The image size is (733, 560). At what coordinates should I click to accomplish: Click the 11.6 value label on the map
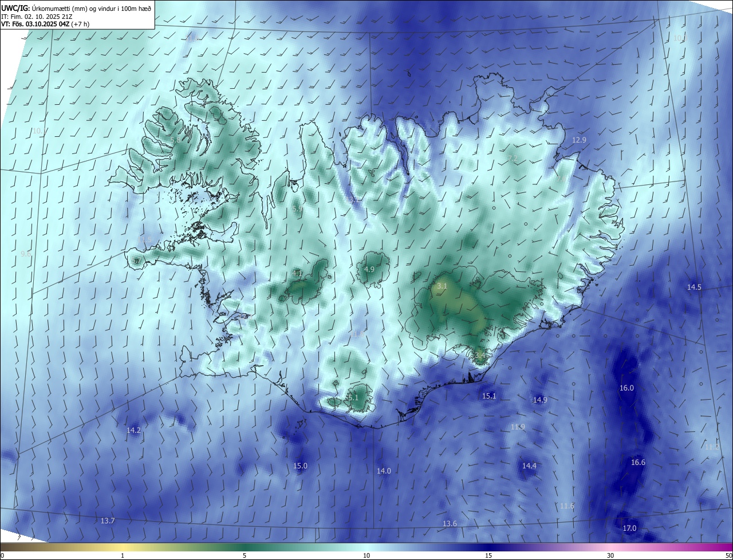(x=567, y=506)
